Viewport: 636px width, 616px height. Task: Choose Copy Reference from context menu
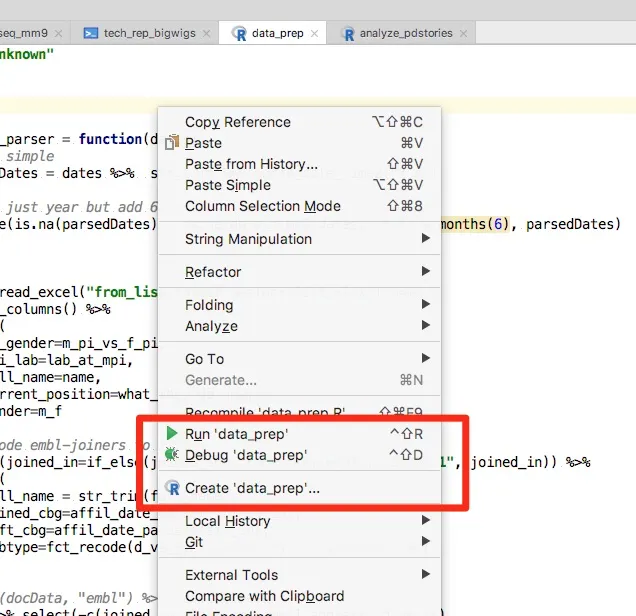coord(299,122)
